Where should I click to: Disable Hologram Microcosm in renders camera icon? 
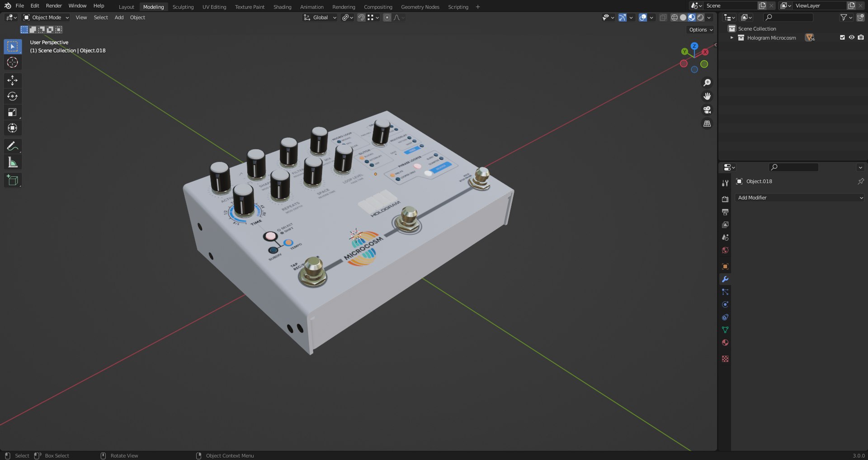point(861,38)
